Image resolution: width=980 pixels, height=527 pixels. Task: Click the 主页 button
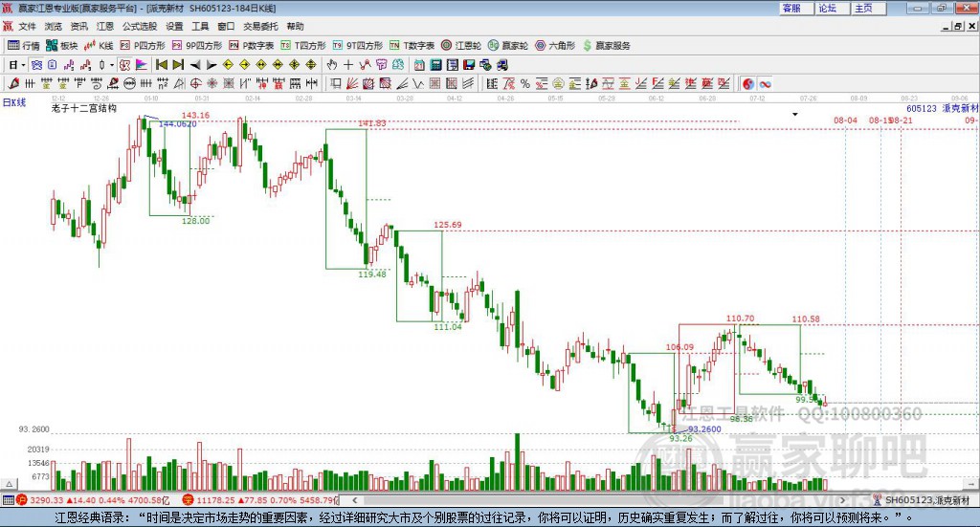click(x=868, y=8)
